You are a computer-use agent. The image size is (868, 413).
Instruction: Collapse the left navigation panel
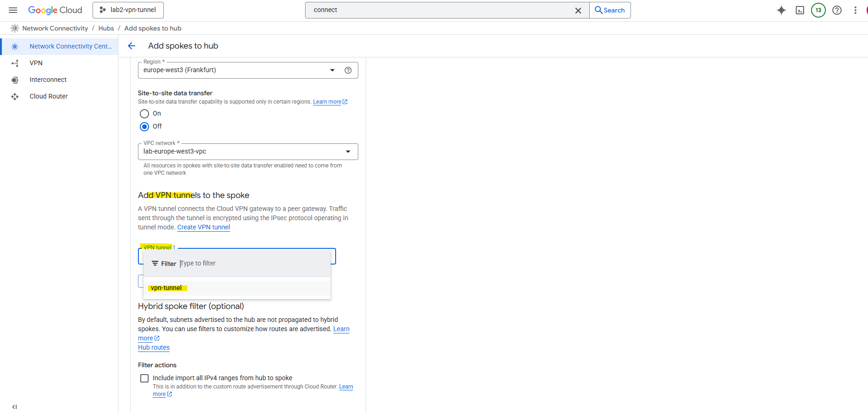(x=14, y=407)
